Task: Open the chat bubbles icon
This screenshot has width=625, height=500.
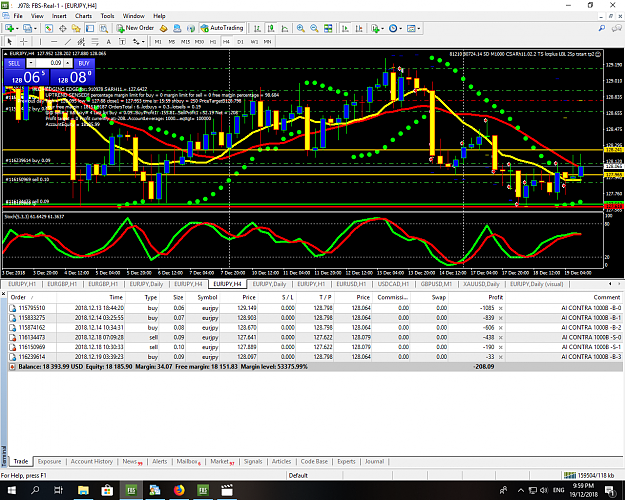Action: [x=616, y=28]
